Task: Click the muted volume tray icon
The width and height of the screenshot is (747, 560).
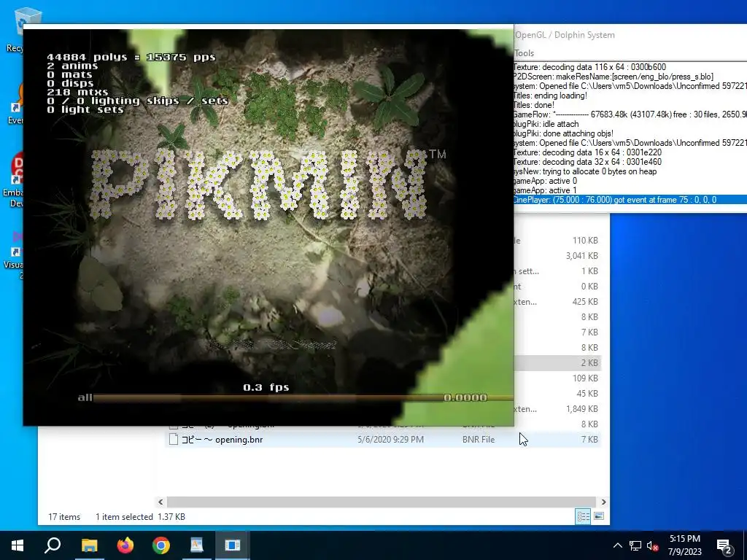Action: 653,545
